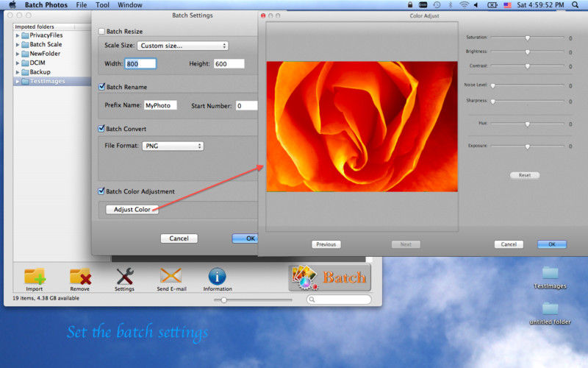Open the File Format PNG dropdown

(173, 146)
